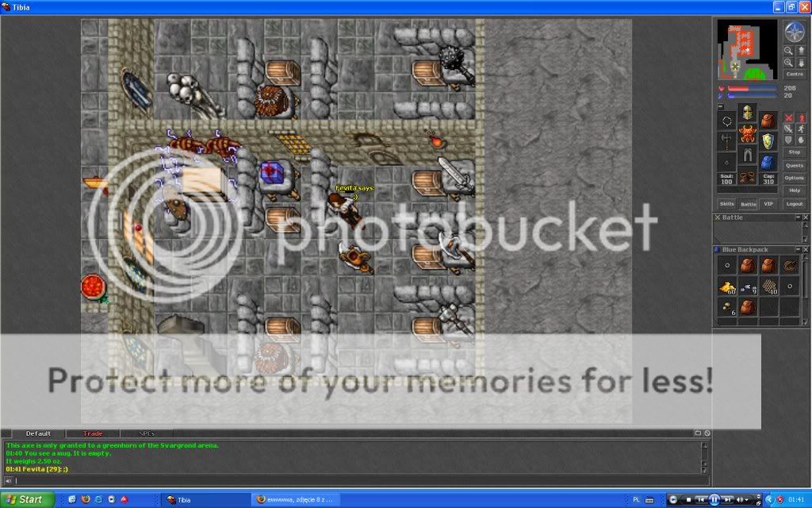The image size is (812, 508).
Task: Open the Windows Start menu
Action: tap(28, 500)
